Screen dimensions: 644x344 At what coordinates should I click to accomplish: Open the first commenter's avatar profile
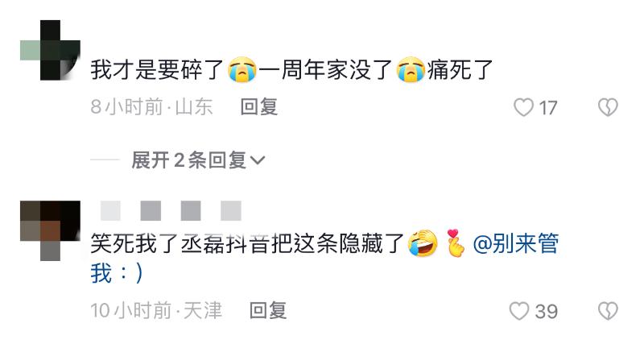point(50,50)
